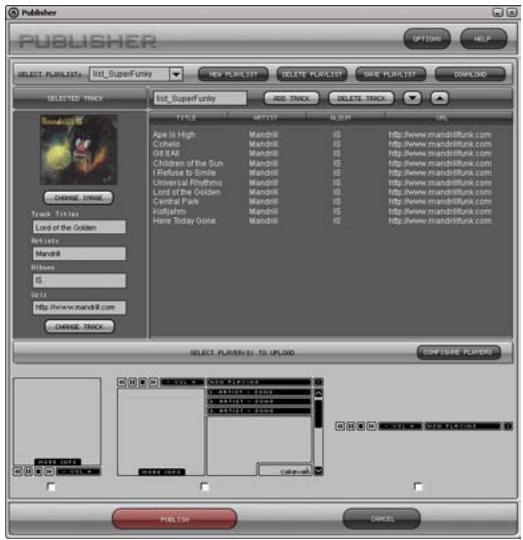Select the left square player checkbox
This screenshot has width=523, height=540.
pos(51,487)
